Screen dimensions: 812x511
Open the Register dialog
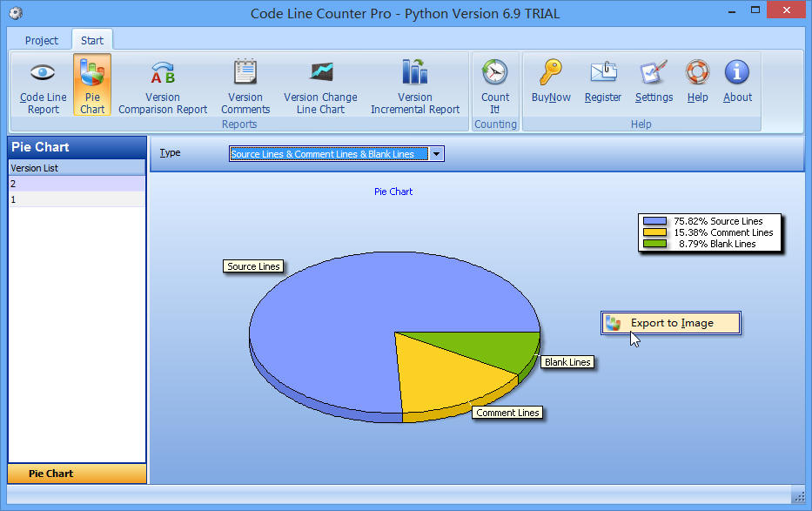coord(603,80)
